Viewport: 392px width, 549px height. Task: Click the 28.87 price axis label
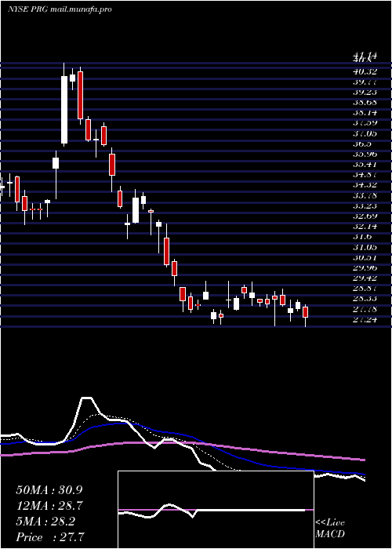365,288
